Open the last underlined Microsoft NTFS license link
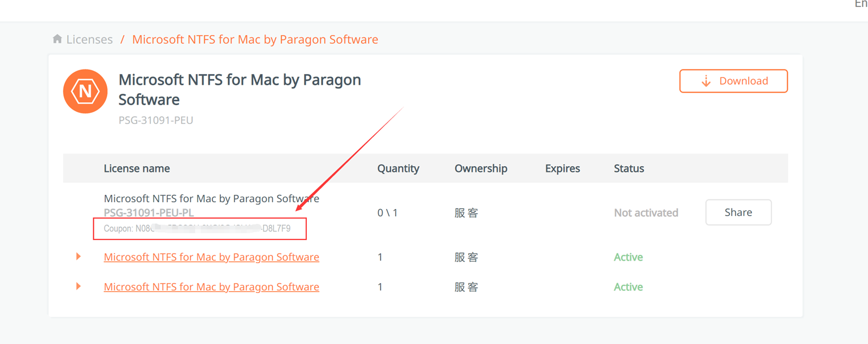 [x=211, y=287]
